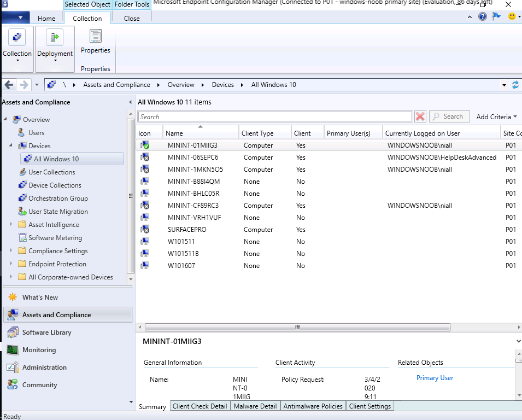Expand the Endpoint Protection folder
The height and width of the screenshot is (420, 522).
tap(11, 264)
